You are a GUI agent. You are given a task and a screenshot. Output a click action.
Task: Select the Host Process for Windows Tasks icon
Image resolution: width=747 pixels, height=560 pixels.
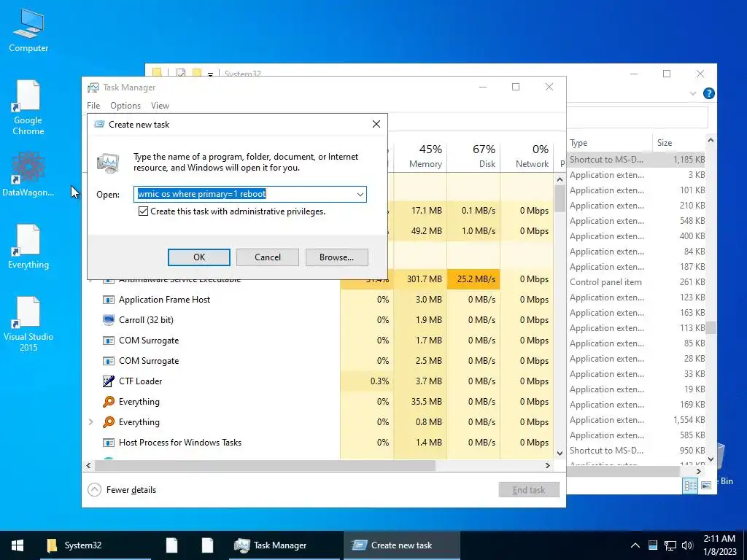tap(109, 443)
